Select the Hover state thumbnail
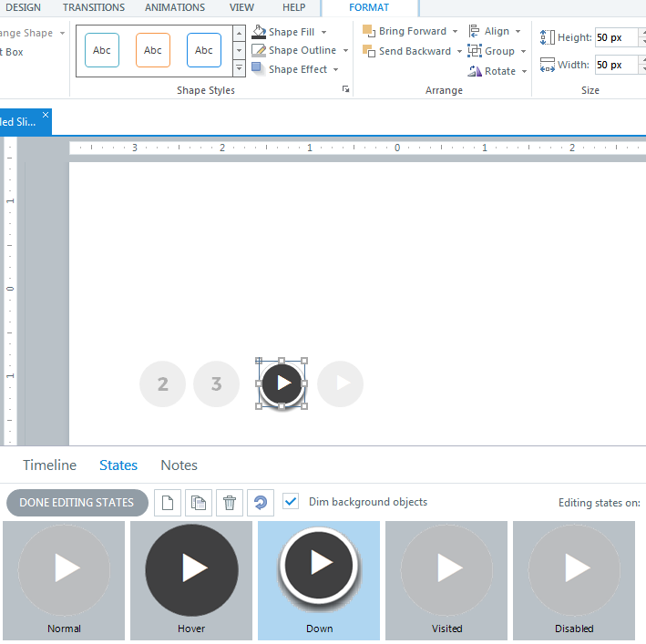The image size is (646, 644). (191, 578)
